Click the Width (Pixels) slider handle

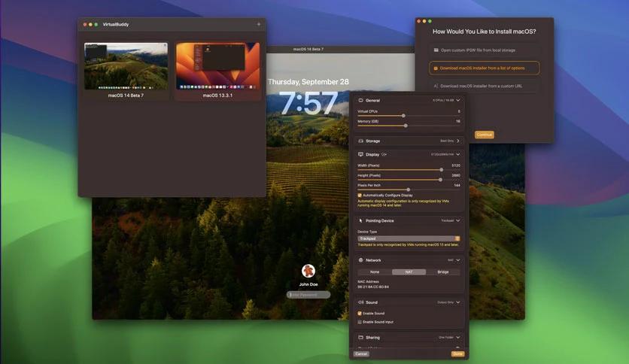(441, 170)
